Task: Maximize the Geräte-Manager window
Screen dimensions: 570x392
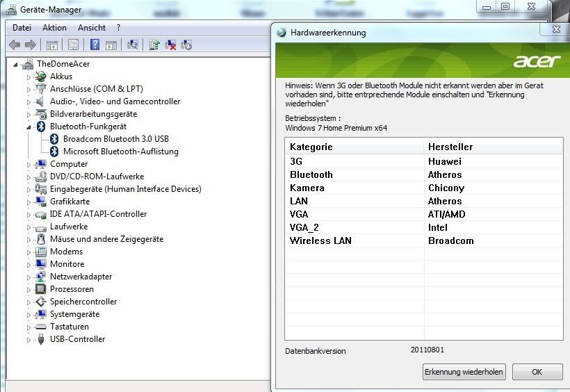Action: click(x=505, y=6)
